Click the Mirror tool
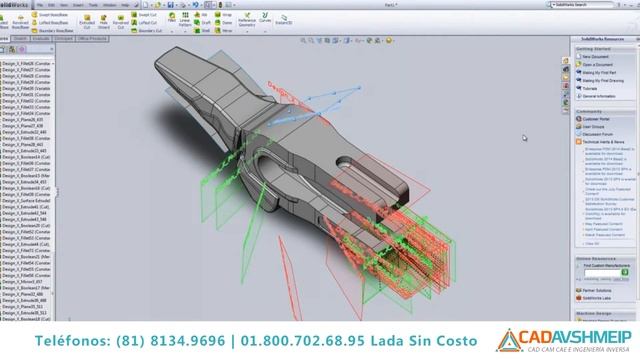The image size is (640, 360). 224,31
